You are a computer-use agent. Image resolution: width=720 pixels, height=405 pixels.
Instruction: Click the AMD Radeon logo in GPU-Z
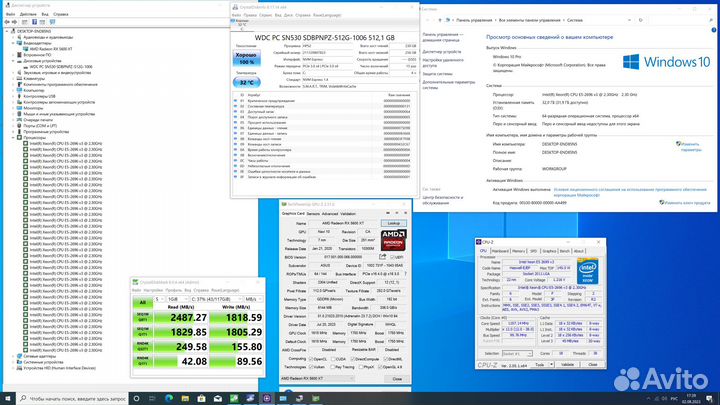tap(394, 240)
